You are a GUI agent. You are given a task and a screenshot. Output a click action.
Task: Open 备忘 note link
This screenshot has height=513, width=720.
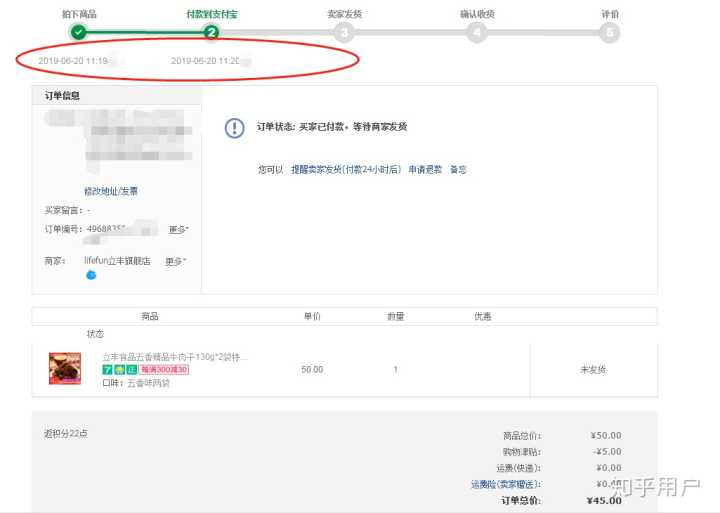pos(458,170)
